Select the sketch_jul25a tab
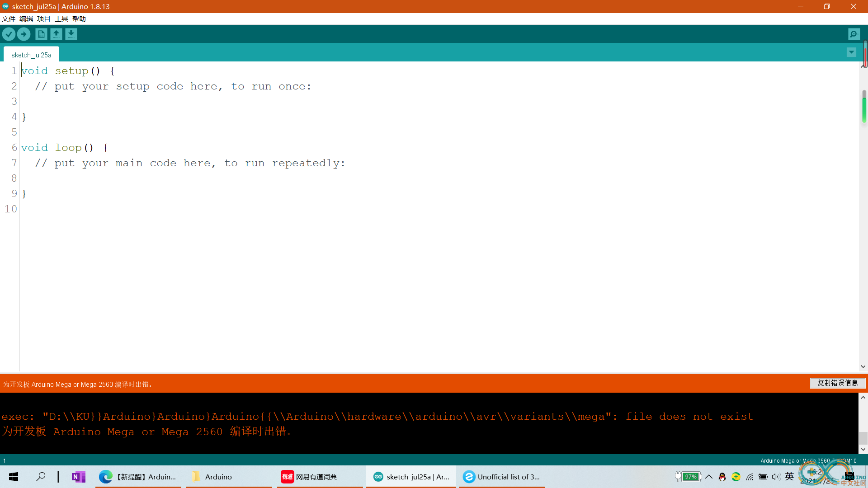The height and width of the screenshot is (488, 868). click(31, 55)
